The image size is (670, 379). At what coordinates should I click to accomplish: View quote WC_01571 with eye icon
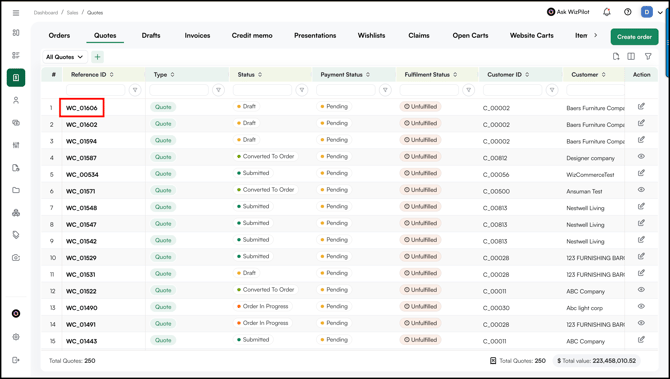tap(641, 190)
